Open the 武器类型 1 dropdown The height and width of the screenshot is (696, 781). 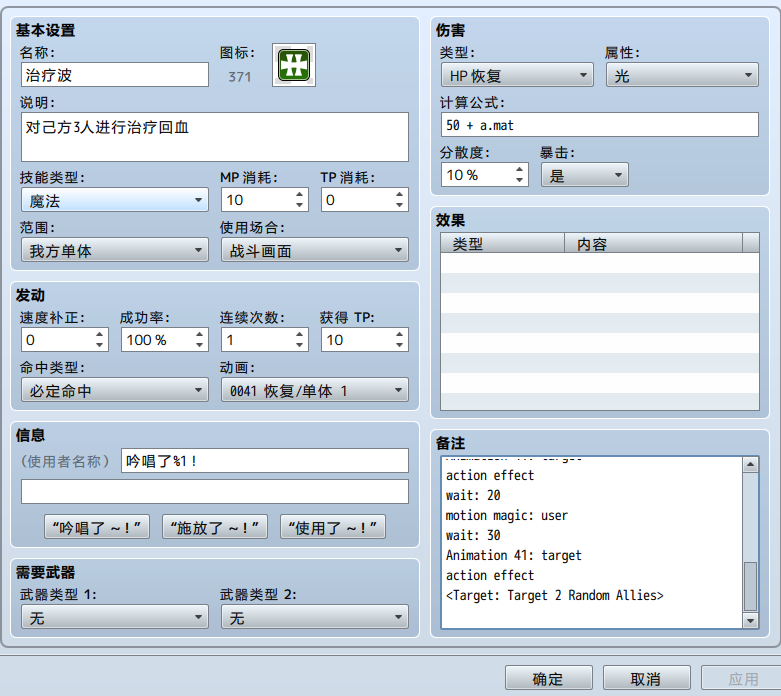115,617
